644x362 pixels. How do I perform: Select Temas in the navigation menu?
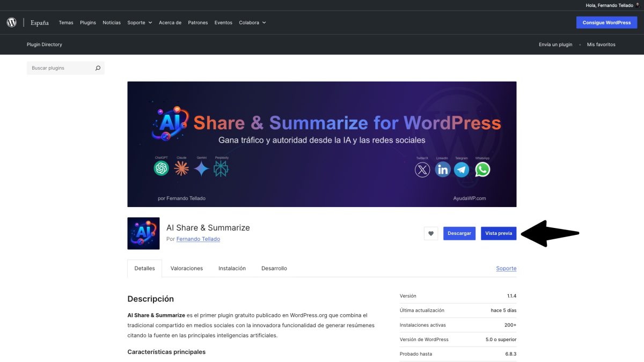coord(66,23)
